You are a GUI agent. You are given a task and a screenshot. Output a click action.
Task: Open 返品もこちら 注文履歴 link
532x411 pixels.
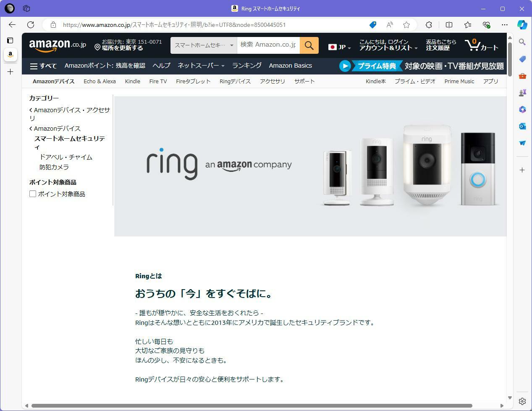tap(441, 45)
